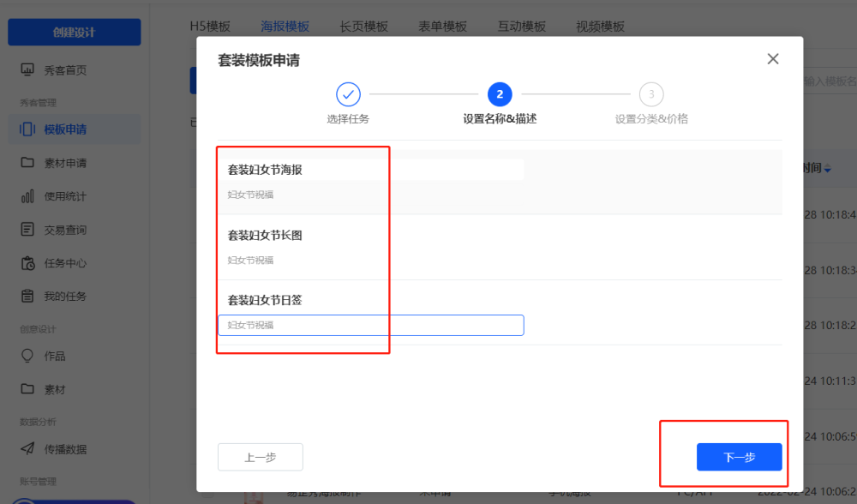Click step 3 circle 设置分类&价格
This screenshot has width=857, height=504.
tap(651, 94)
